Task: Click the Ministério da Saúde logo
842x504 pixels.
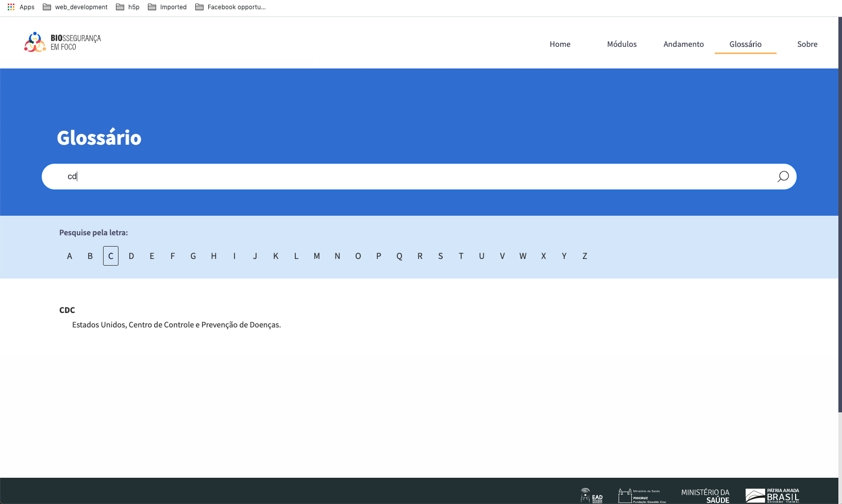Action: [x=705, y=496]
